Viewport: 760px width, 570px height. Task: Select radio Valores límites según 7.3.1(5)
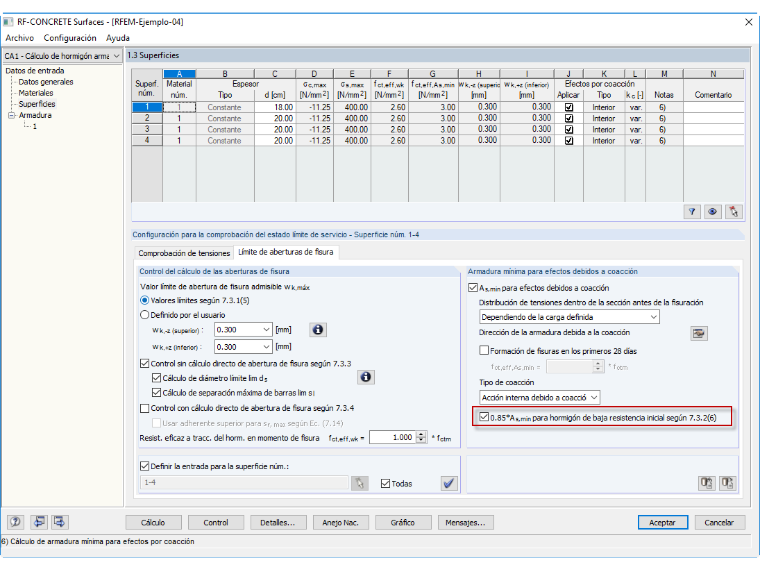coord(144,301)
